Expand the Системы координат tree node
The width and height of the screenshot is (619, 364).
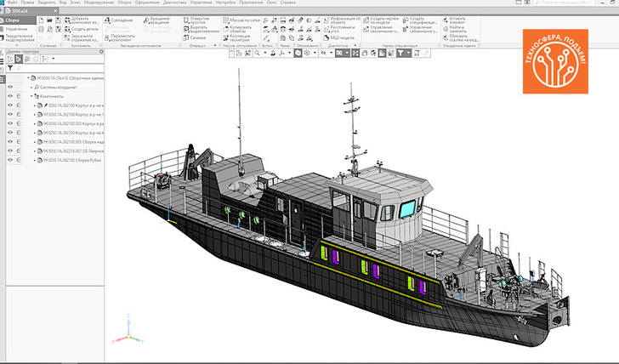coord(31,87)
